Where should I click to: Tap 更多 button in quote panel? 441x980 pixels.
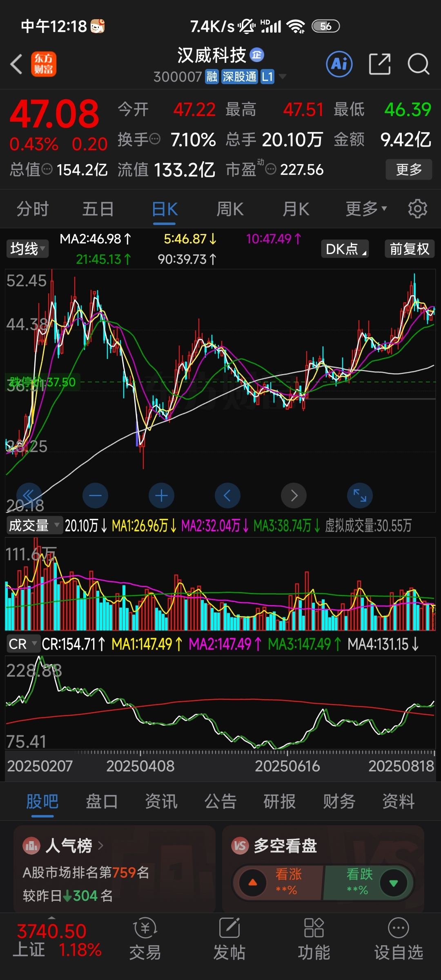click(x=409, y=169)
